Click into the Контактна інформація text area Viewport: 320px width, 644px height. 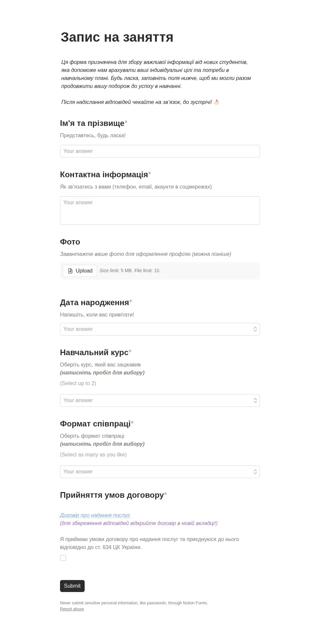(x=160, y=211)
